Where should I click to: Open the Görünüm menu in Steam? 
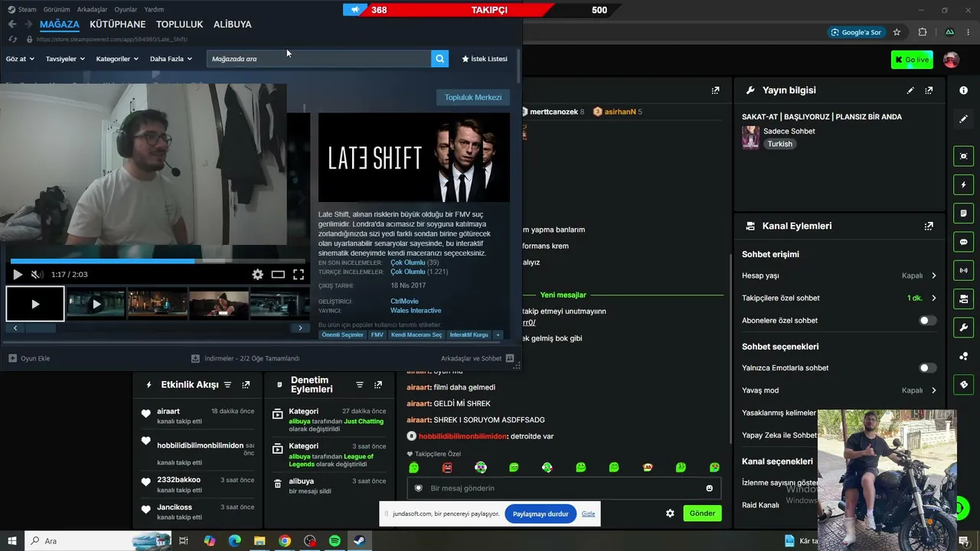[57, 9]
